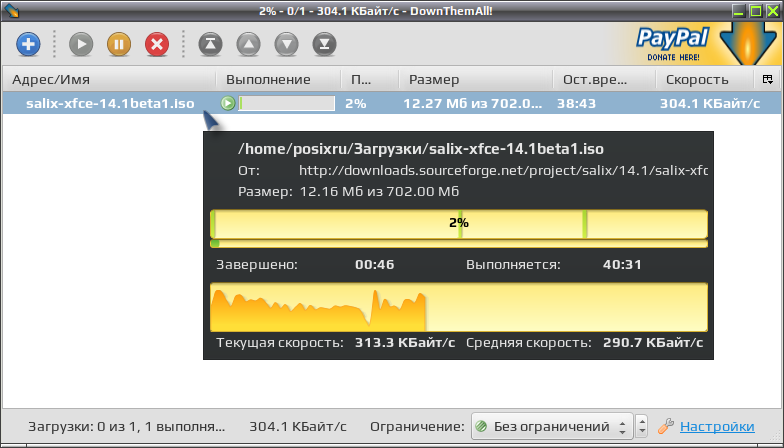This screenshot has height=448, width=784.
Task: Sort by the П... percent column header
Action: pos(370,79)
